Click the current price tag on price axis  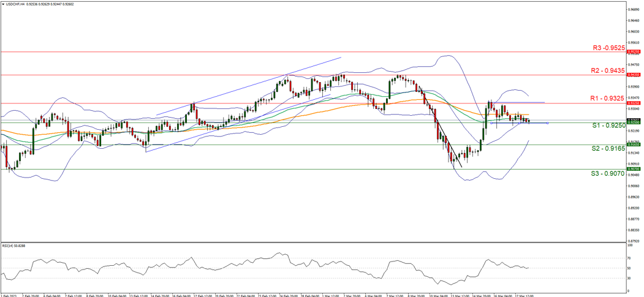(x=634, y=120)
